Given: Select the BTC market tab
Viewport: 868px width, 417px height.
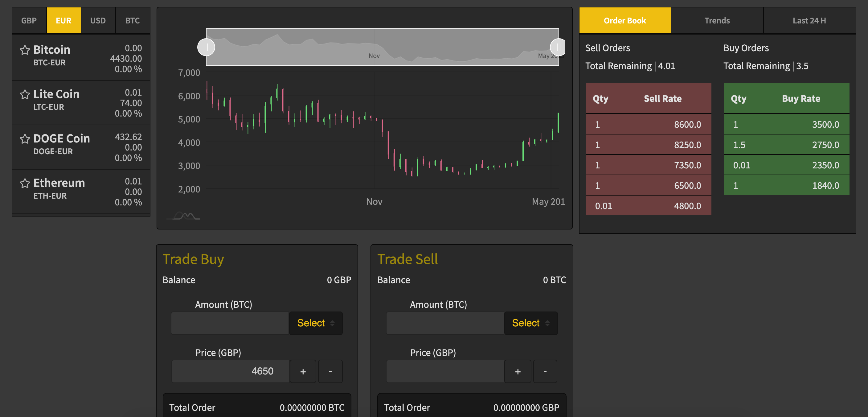Looking at the screenshot, I should click(133, 20).
